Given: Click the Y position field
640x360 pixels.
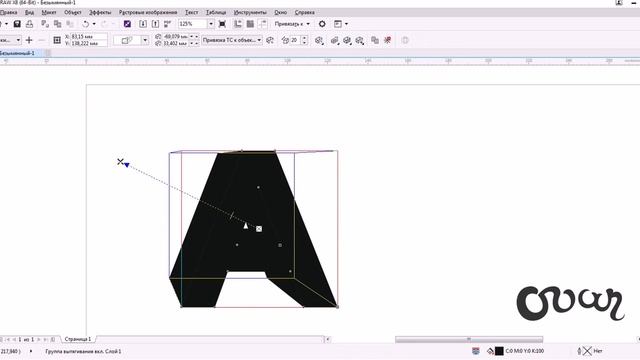Looking at the screenshot, I should [89, 43].
